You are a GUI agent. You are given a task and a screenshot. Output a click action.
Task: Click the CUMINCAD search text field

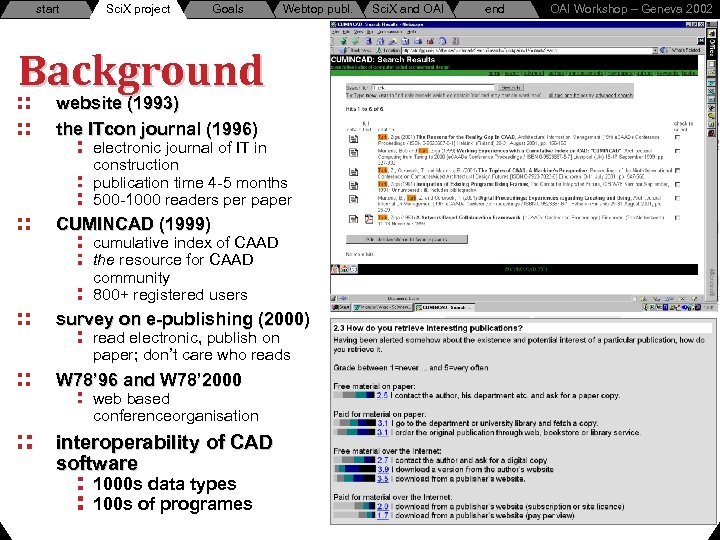pyautogui.click(x=433, y=87)
